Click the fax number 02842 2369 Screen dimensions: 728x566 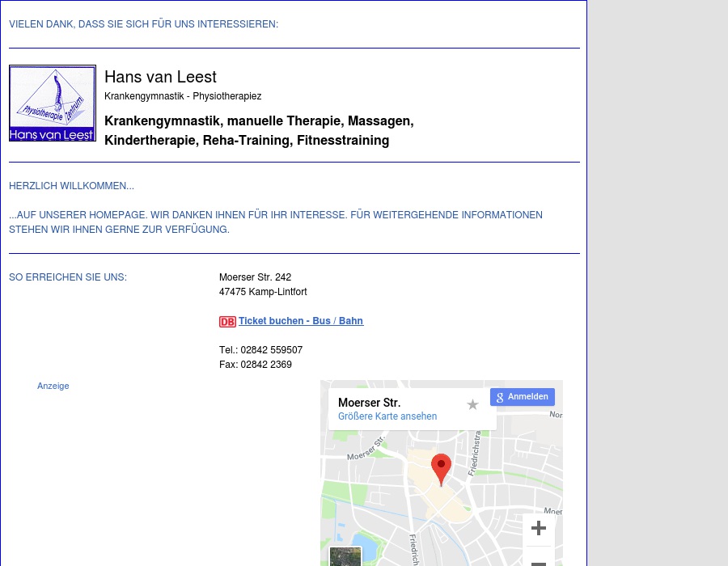pos(265,365)
